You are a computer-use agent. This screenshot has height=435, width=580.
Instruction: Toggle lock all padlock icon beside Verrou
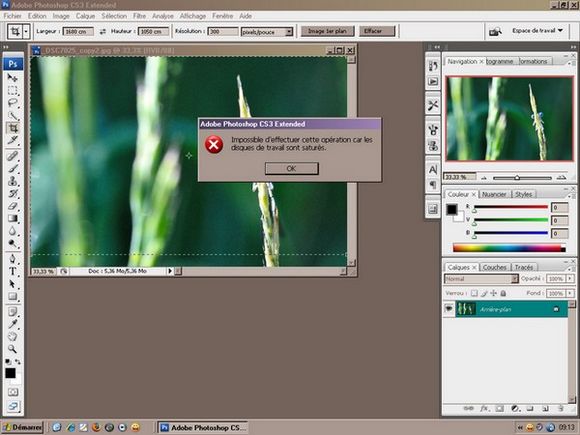tap(503, 293)
